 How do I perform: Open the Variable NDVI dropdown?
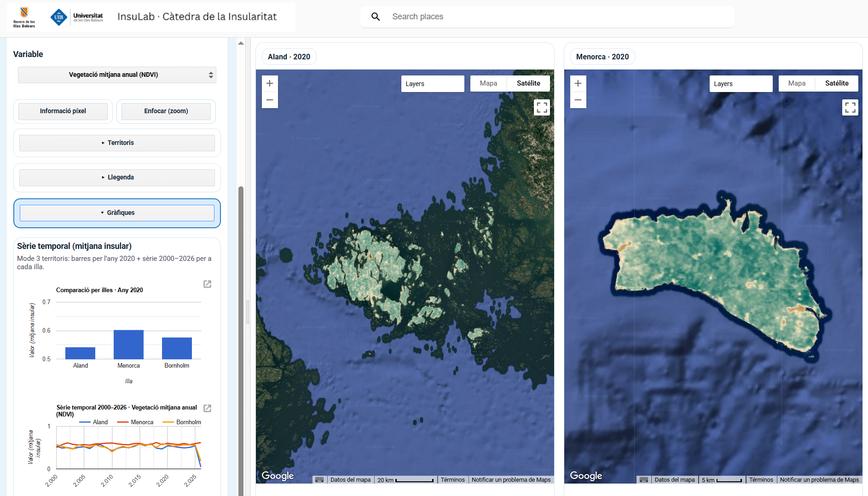click(x=117, y=75)
